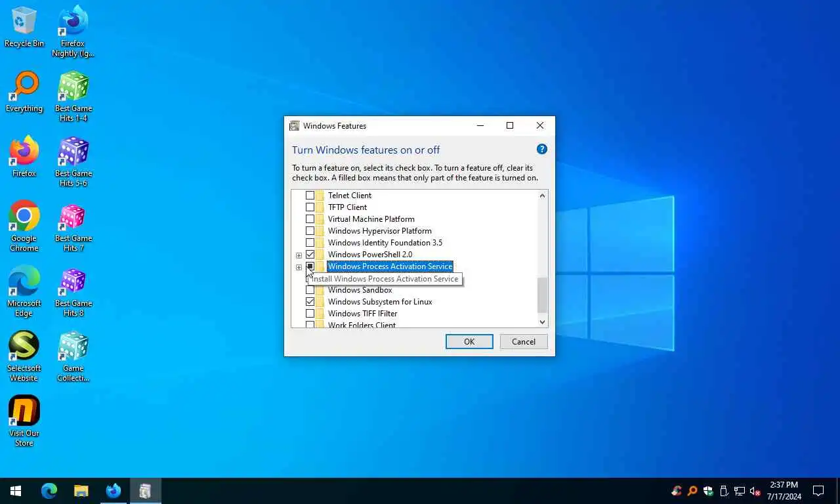The image size is (840, 504).
Task: Select the Windows TIFF IFilter label
Action: 363,314
